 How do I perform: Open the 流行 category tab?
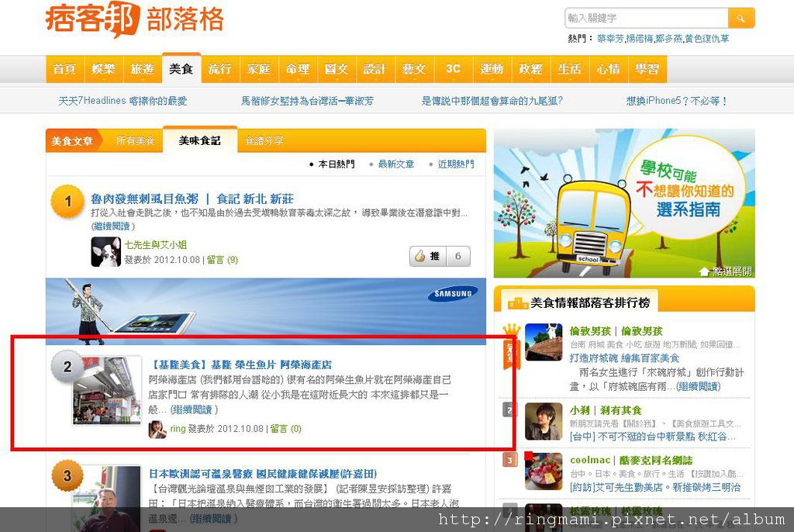point(219,69)
